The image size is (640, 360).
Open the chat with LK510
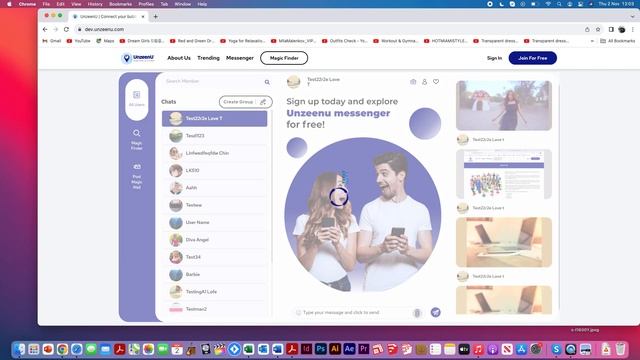coord(215,170)
